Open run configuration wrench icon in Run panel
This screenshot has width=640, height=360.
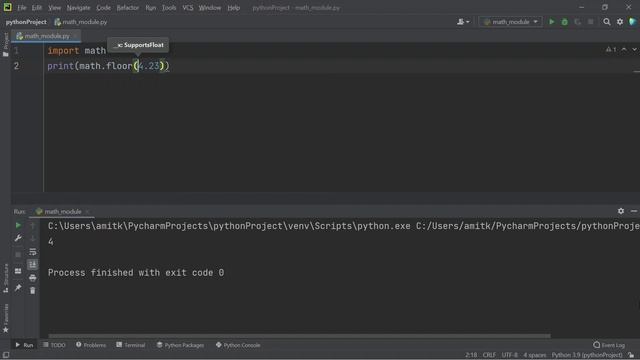point(18,238)
